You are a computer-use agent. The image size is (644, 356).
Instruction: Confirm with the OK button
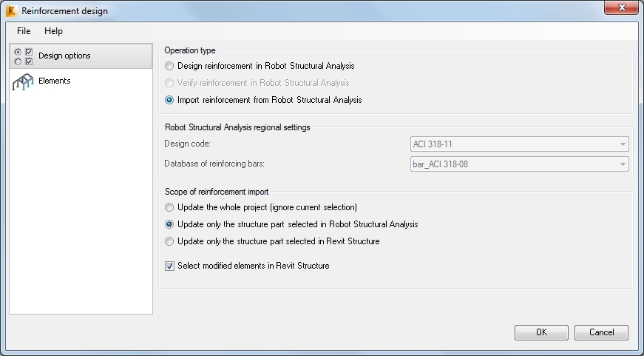tap(541, 332)
